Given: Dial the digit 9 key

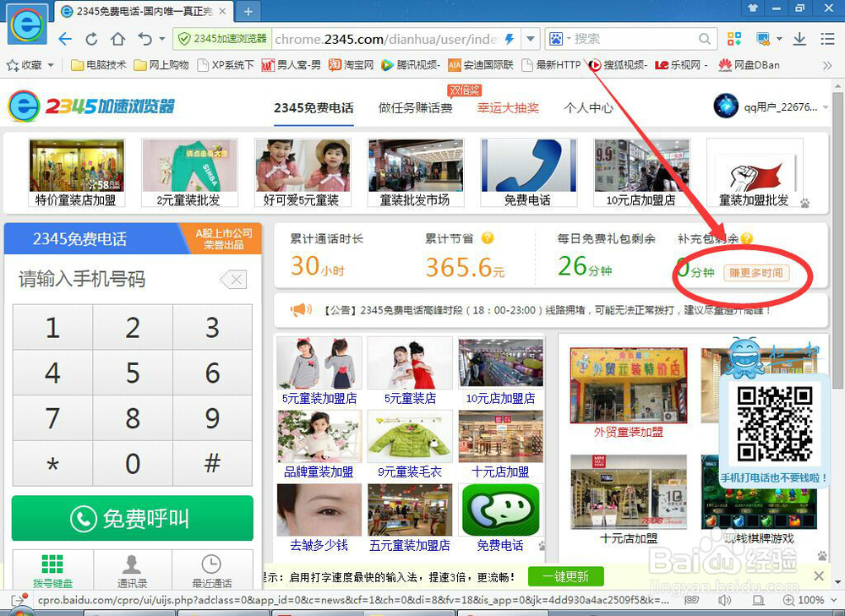Looking at the screenshot, I should click(212, 418).
